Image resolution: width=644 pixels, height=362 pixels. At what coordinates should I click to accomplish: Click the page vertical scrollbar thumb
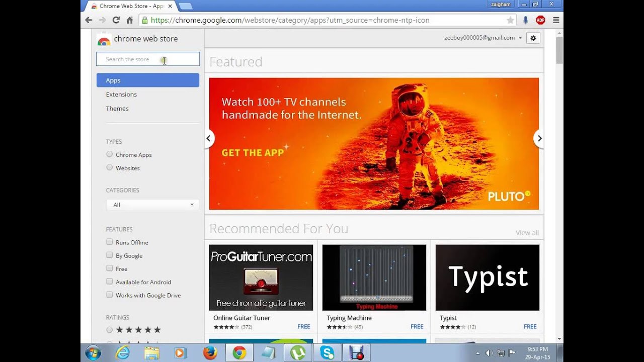pos(559,50)
